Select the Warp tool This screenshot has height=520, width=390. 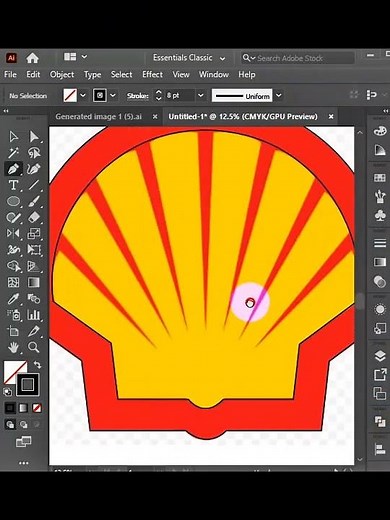click(x=13, y=249)
